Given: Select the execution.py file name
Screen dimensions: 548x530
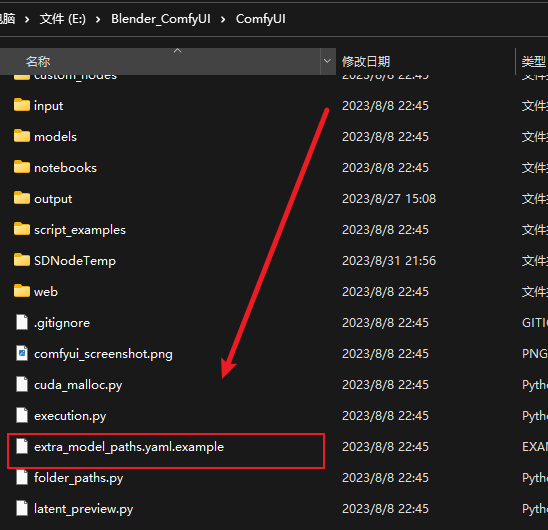Looking at the screenshot, I should (x=70, y=416).
